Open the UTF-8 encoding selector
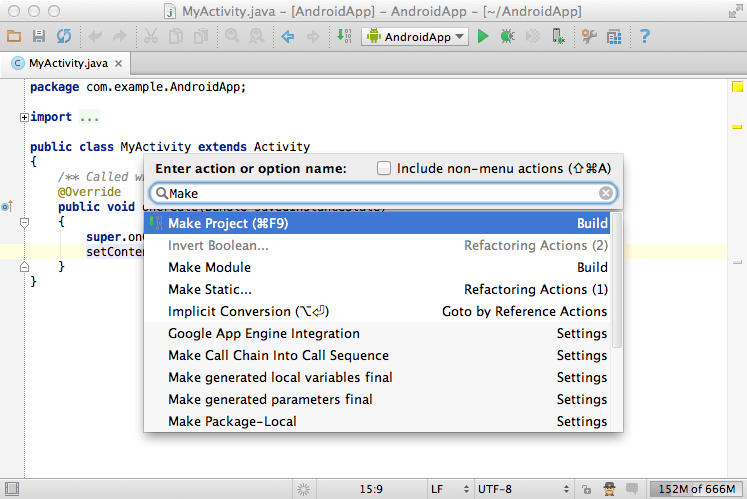Viewport: 747px width, 499px height. click(523, 489)
